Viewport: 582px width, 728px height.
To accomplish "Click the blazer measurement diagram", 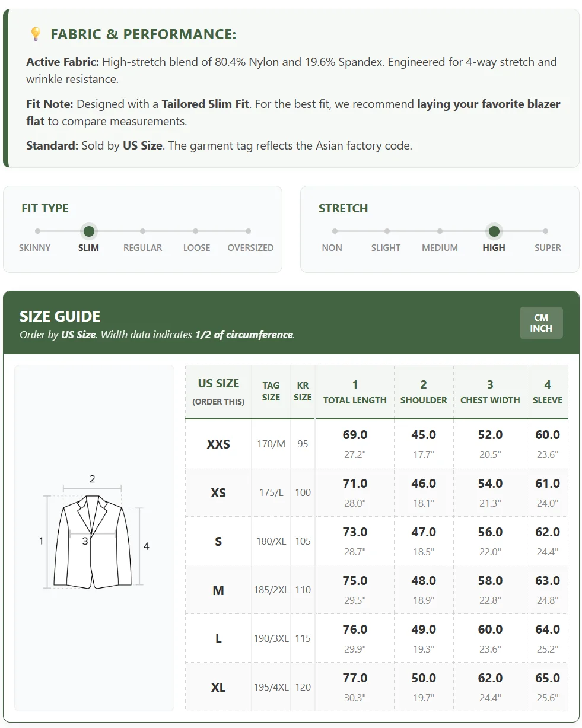I will point(94,538).
